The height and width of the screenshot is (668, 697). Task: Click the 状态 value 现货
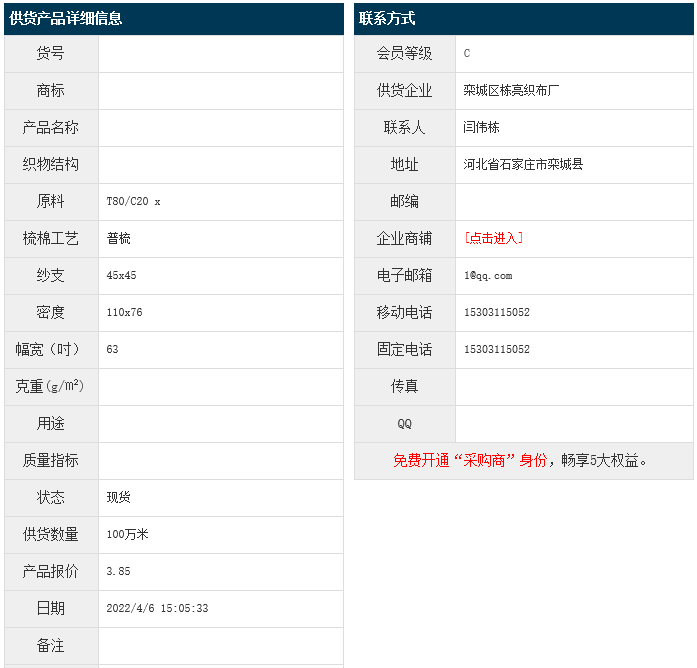pos(118,497)
